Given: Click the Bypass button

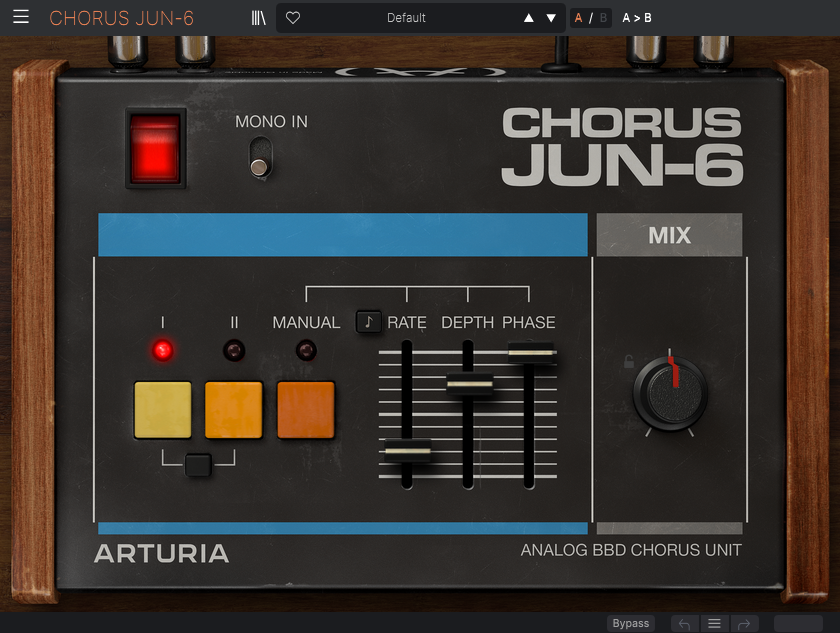Looking at the screenshot, I should click(x=631, y=623).
